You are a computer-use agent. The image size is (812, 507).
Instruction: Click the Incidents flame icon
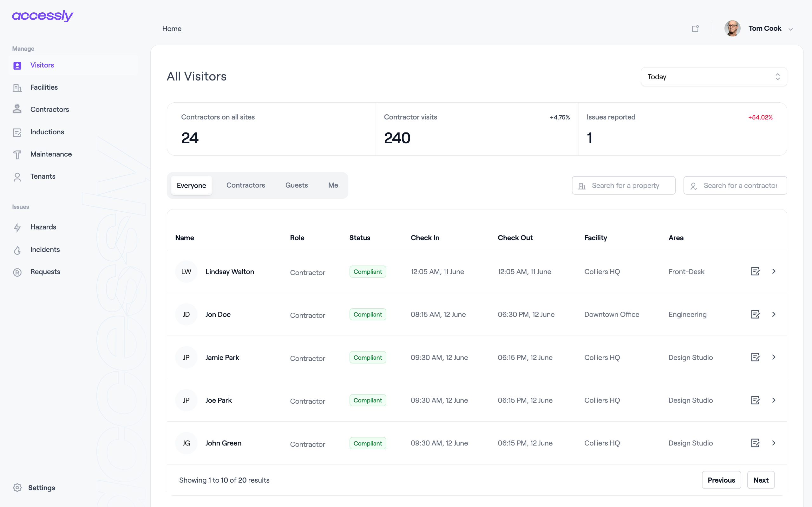click(x=17, y=250)
